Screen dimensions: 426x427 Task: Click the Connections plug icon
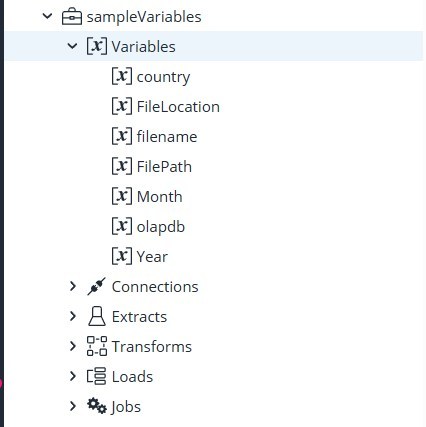point(97,286)
